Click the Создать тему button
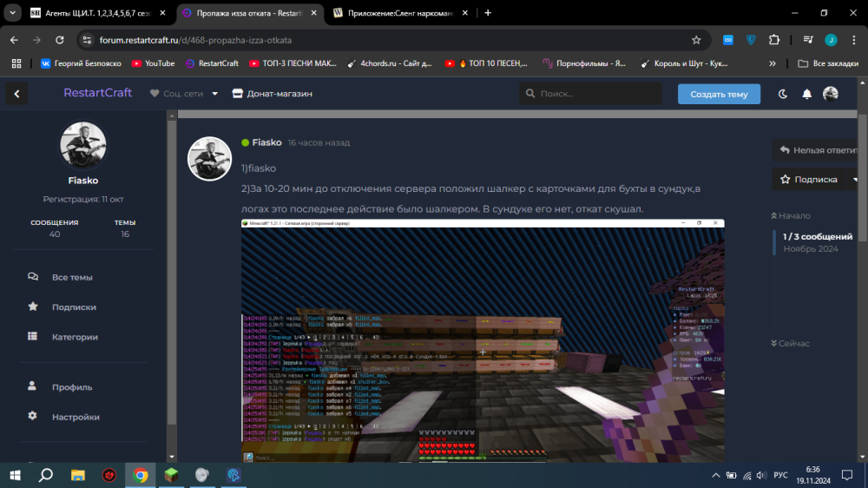 click(x=719, y=94)
